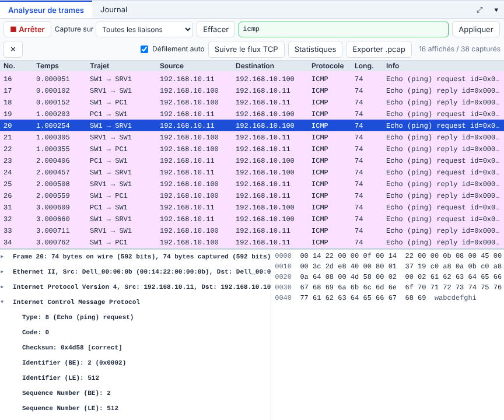Toggle the Défilement auto checkbox
Screen dimensions: 504x420
pos(144,49)
